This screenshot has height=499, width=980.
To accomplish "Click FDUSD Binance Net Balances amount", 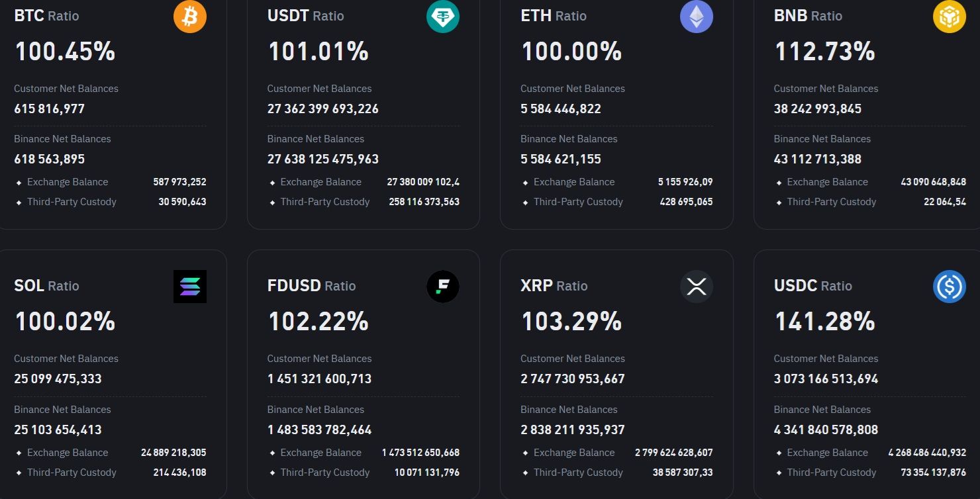I will (x=319, y=430).
